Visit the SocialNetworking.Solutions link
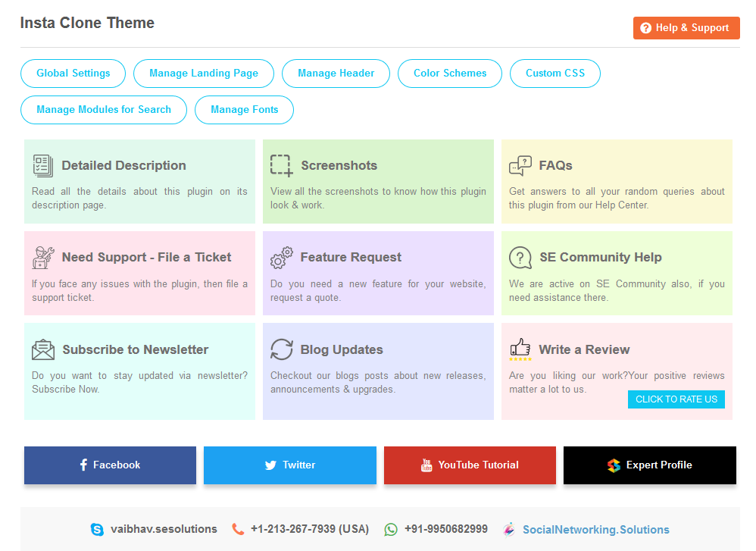The image size is (756, 551). (595, 530)
